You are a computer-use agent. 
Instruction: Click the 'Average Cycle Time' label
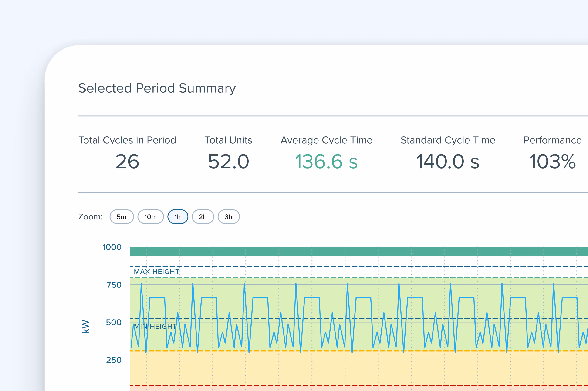pyautogui.click(x=326, y=140)
